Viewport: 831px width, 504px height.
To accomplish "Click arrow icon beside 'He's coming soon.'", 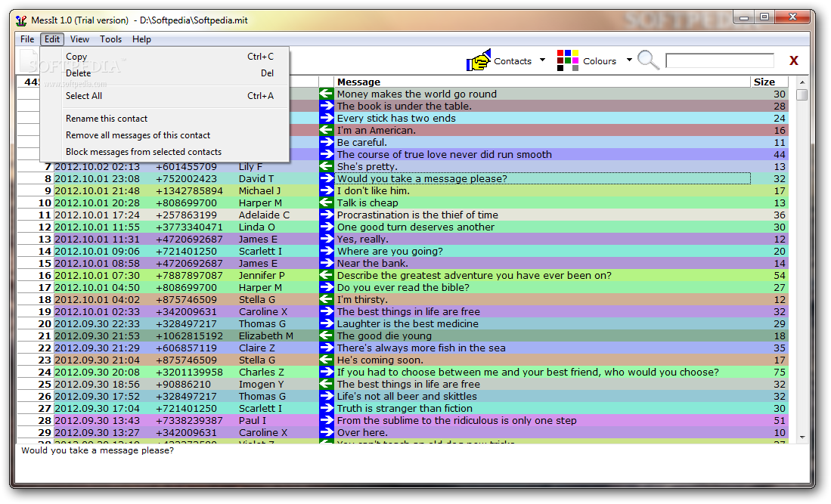I will click(x=327, y=360).
